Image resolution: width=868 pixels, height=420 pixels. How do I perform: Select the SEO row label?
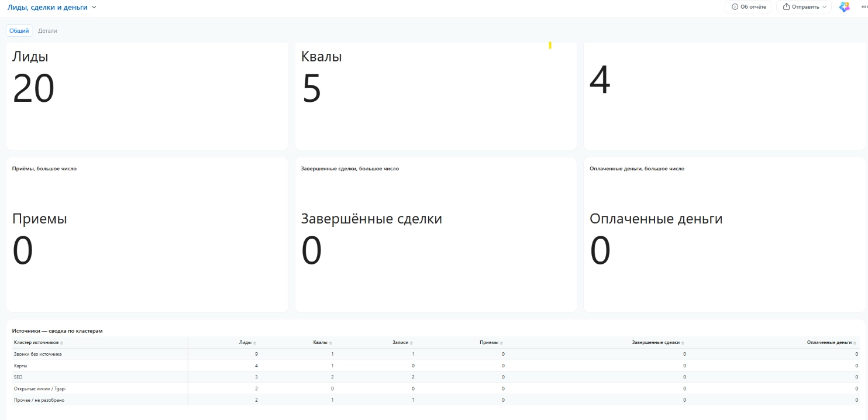coord(18,377)
